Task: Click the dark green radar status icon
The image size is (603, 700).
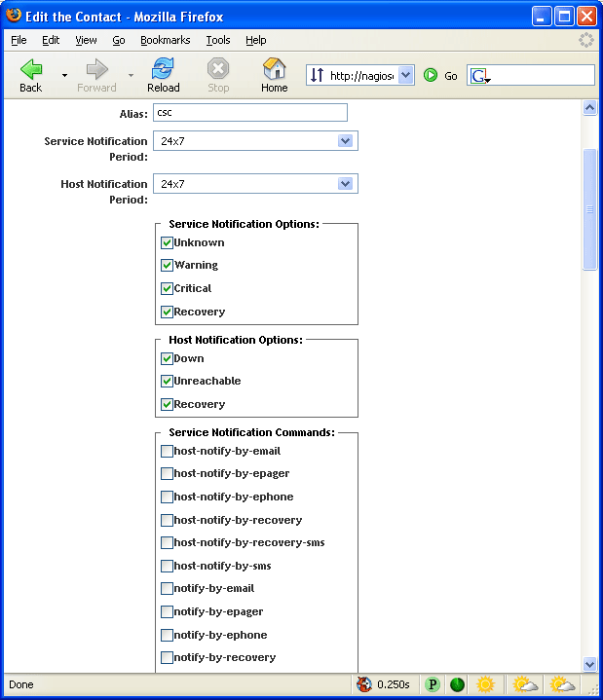Action: 458,683
